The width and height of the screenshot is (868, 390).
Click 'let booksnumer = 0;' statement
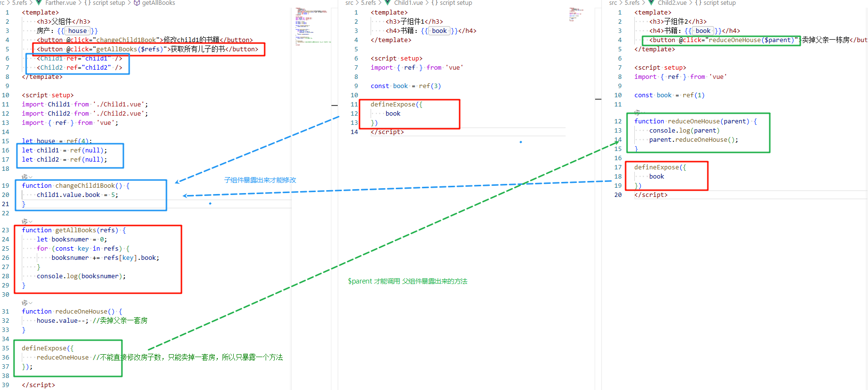coord(72,240)
